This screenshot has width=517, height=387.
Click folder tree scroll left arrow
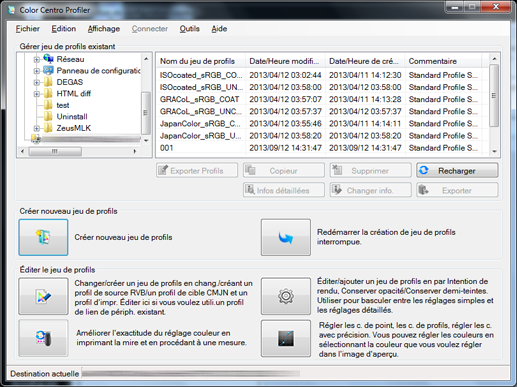pyautogui.click(x=22, y=151)
